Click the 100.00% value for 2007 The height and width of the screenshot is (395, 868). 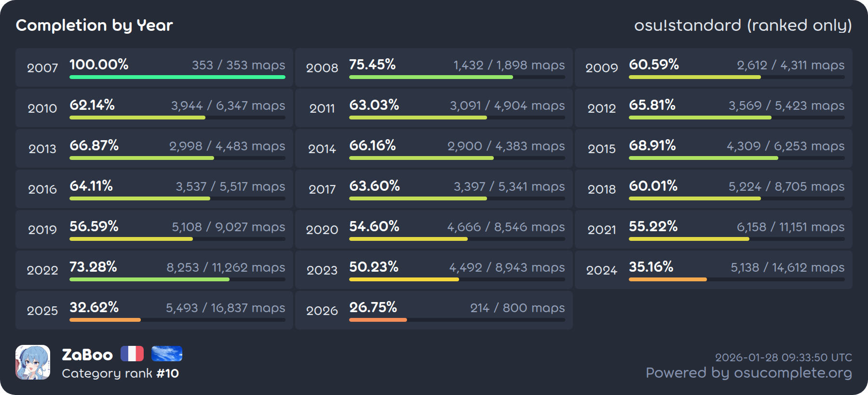(99, 65)
